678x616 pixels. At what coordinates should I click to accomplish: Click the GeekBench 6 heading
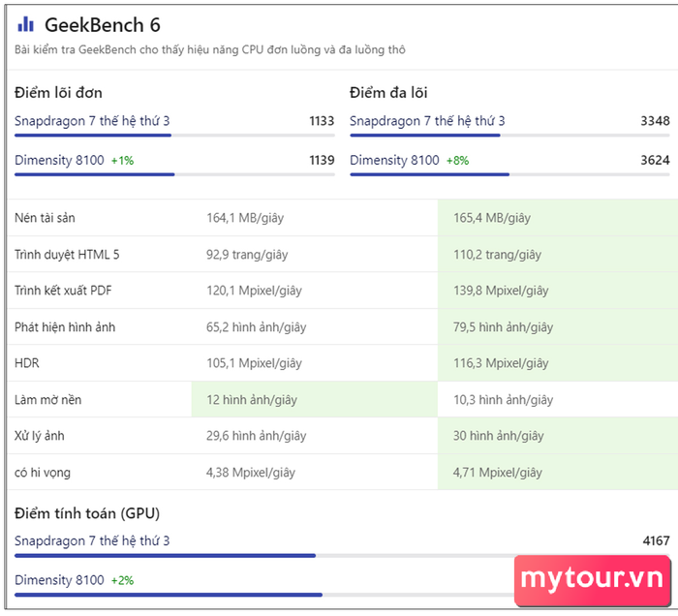point(103,25)
